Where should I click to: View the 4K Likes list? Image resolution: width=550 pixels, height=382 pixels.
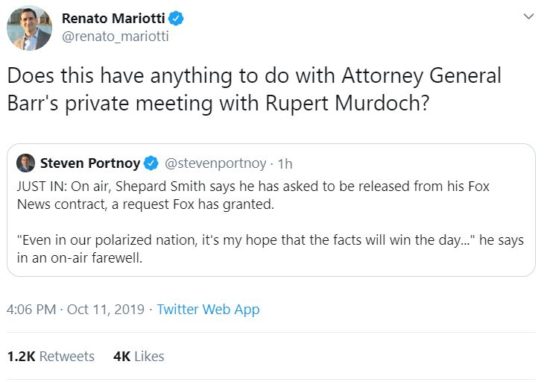[x=139, y=356]
